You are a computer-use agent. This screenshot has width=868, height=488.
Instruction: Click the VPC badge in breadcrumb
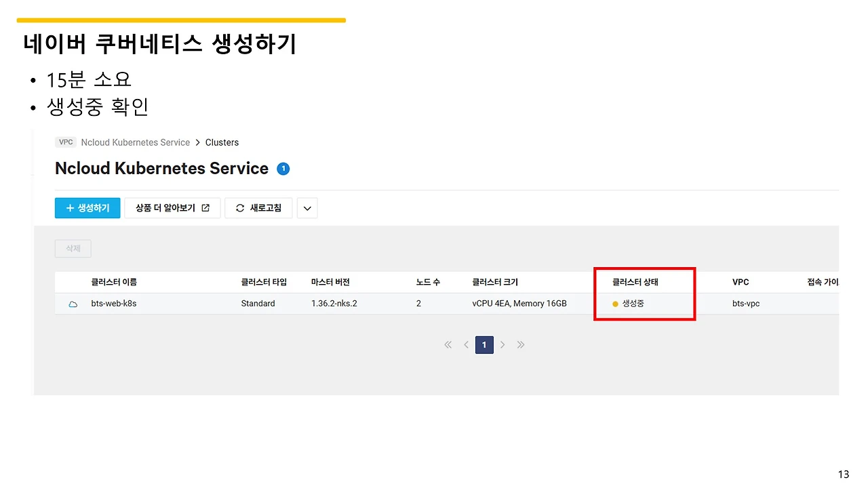(x=66, y=142)
